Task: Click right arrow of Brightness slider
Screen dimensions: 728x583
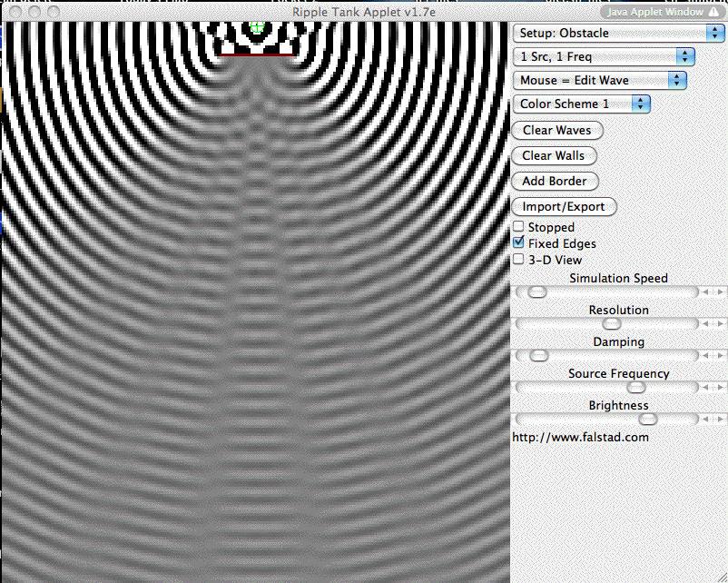Action: point(720,420)
